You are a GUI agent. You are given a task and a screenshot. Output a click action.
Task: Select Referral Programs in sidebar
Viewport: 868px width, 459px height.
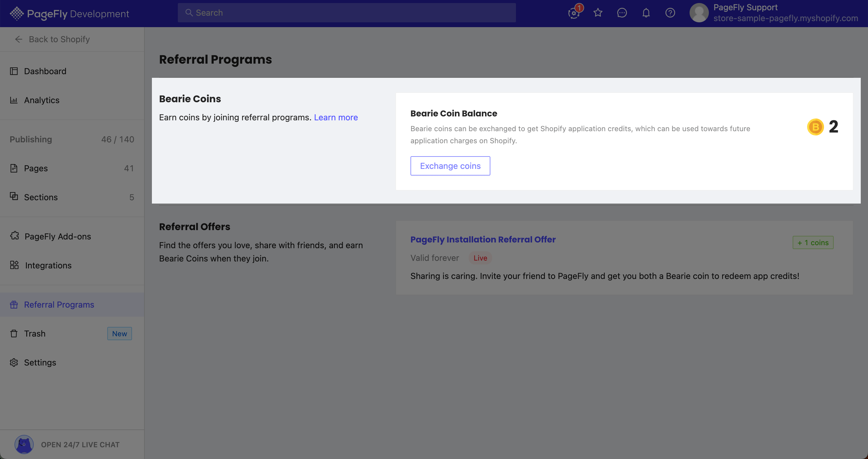[72, 305]
